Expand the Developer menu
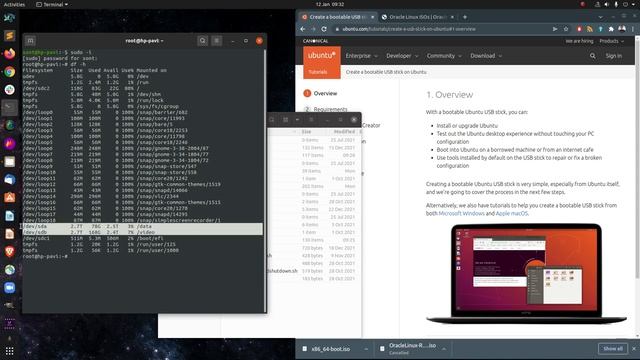Viewport: 640px width, 360px height. tap(402, 56)
